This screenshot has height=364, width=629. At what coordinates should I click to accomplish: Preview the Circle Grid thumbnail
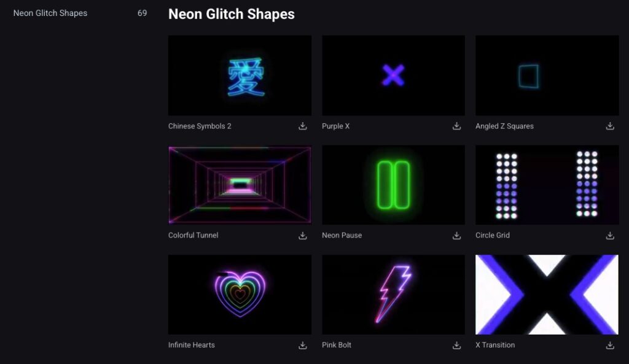pos(547,185)
